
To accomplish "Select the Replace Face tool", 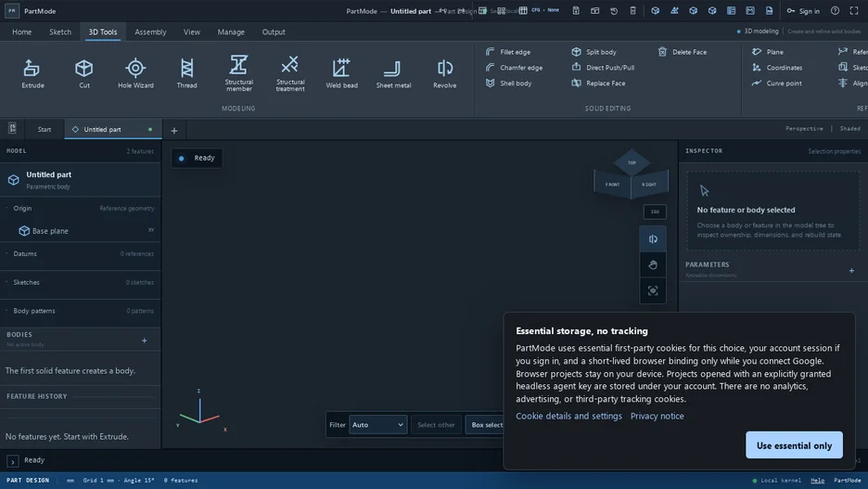I will tap(598, 84).
